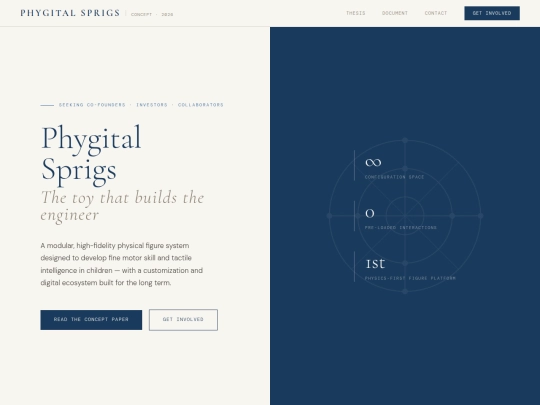Click the word 'Collaborators' in the tagline
The height and width of the screenshot is (405, 540).
tap(200, 105)
